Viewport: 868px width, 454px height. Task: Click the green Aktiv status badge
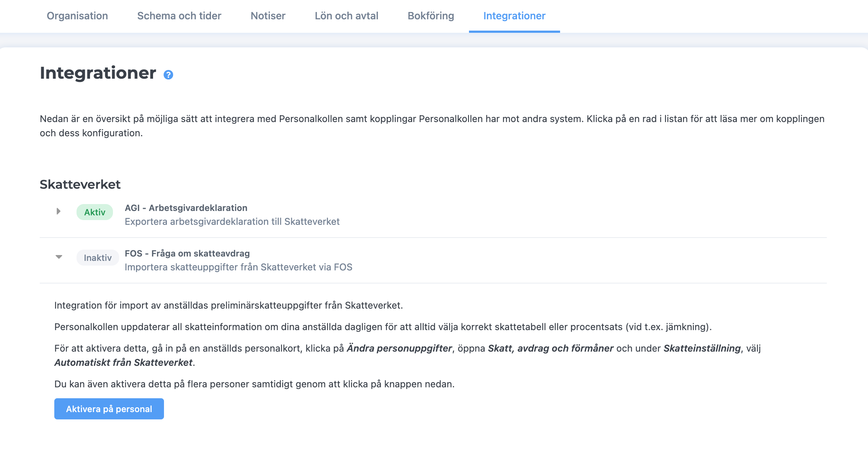pyautogui.click(x=95, y=212)
